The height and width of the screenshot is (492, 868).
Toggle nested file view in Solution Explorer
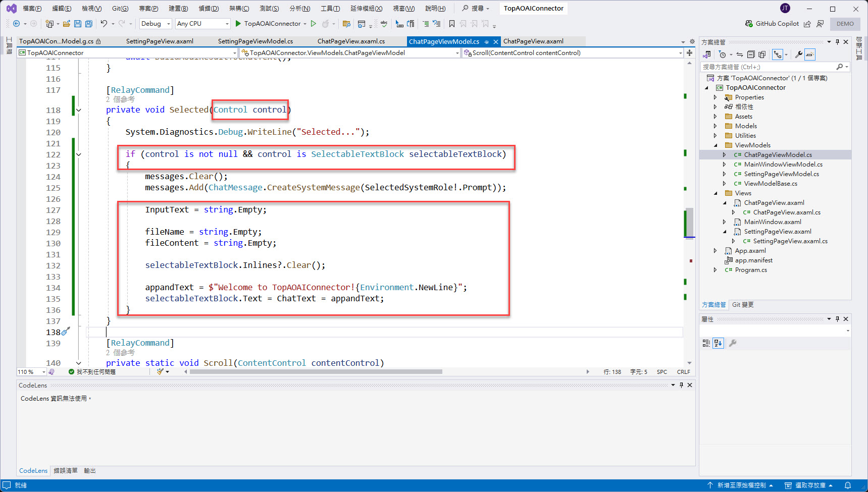(x=778, y=54)
